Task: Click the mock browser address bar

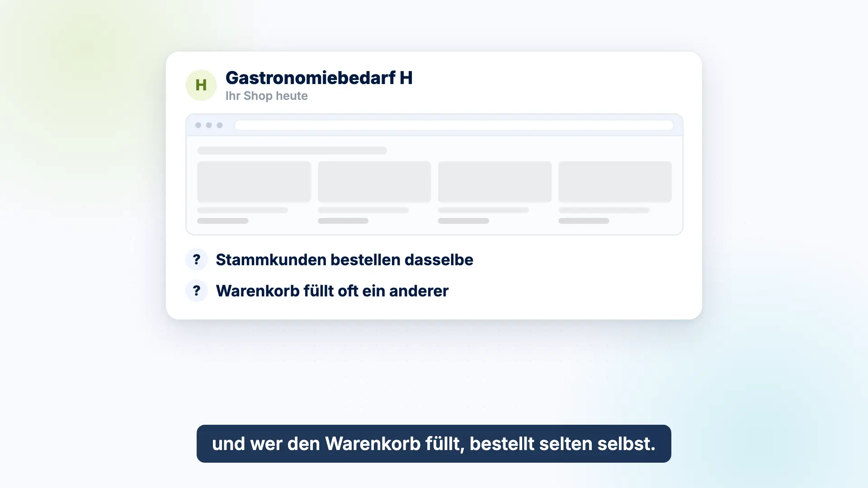Action: click(454, 125)
